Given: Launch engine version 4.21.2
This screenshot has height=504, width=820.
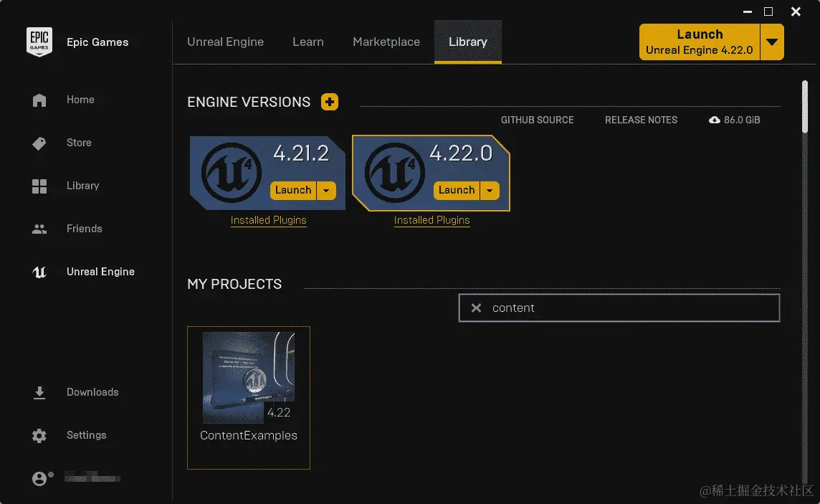Looking at the screenshot, I should (x=293, y=190).
